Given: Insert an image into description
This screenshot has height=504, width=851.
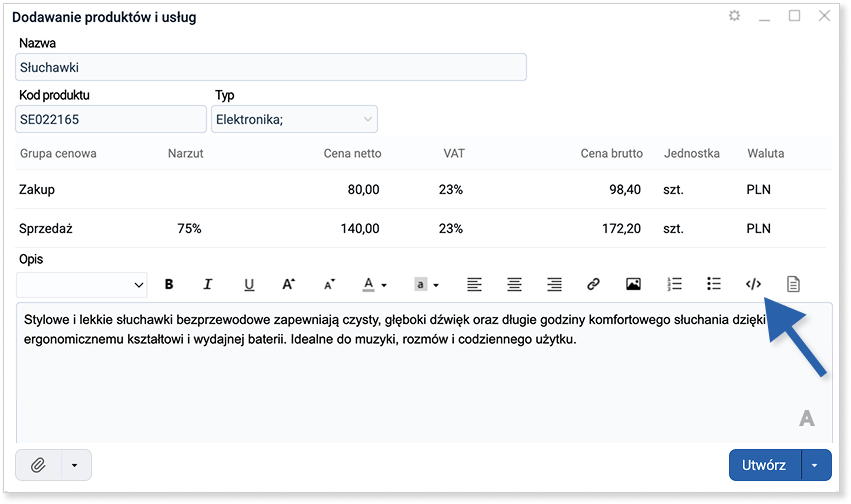Looking at the screenshot, I should tap(633, 285).
